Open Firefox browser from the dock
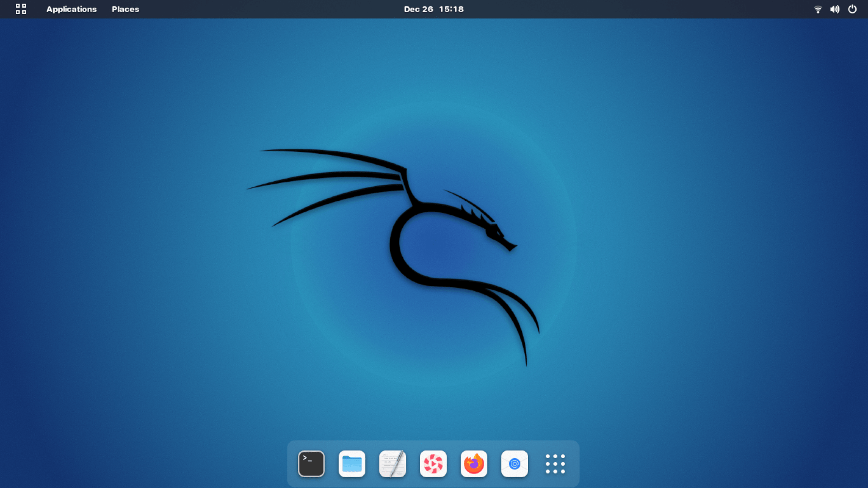868x488 pixels. pos(474,464)
